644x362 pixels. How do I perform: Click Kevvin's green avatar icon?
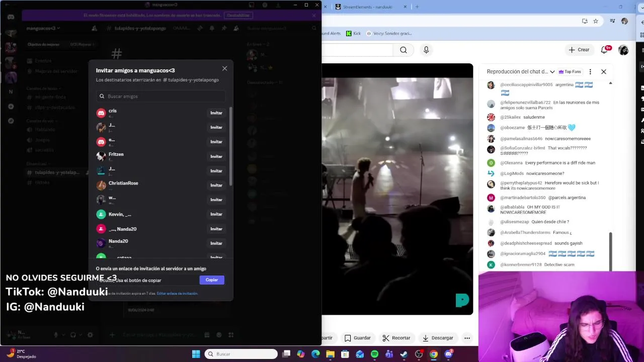click(101, 214)
